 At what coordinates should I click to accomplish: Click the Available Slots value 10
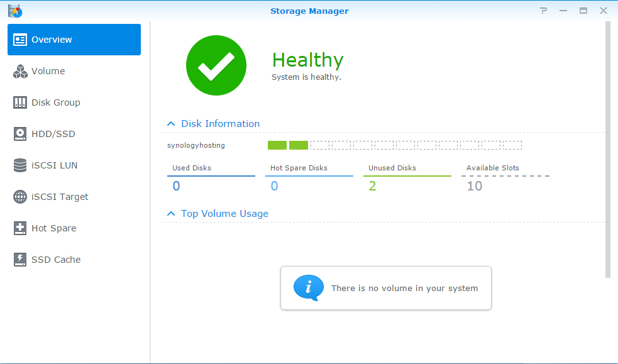(475, 186)
